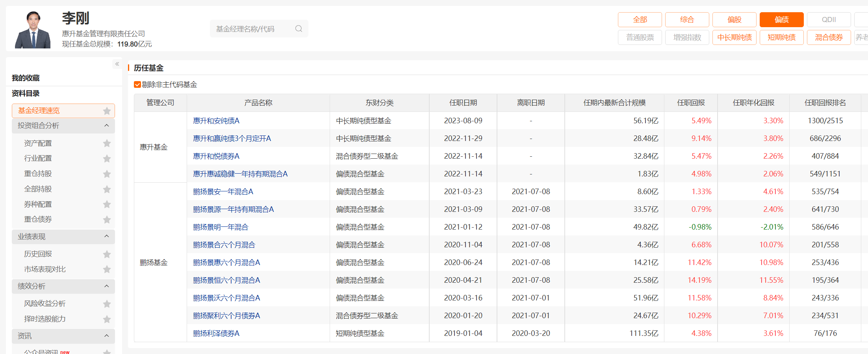This screenshot has height=354, width=868.
Task: Collapse the 投资组合分析 section
Action: pyautogui.click(x=106, y=126)
